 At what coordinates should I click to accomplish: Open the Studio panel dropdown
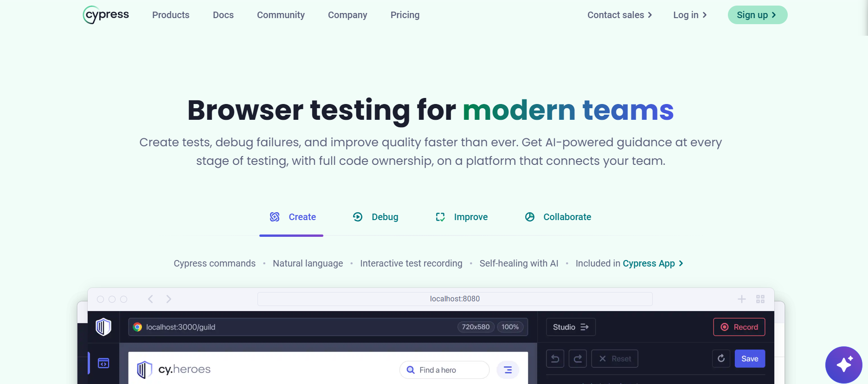click(x=570, y=327)
